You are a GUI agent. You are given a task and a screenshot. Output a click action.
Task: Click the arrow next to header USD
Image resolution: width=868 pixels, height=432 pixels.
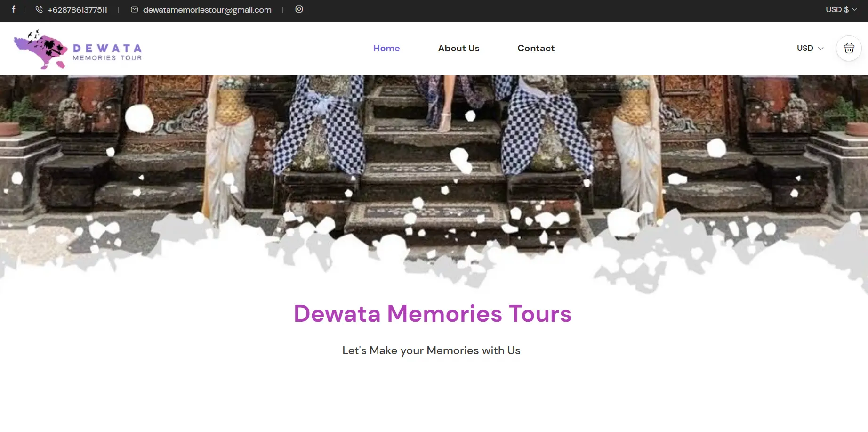click(x=820, y=48)
